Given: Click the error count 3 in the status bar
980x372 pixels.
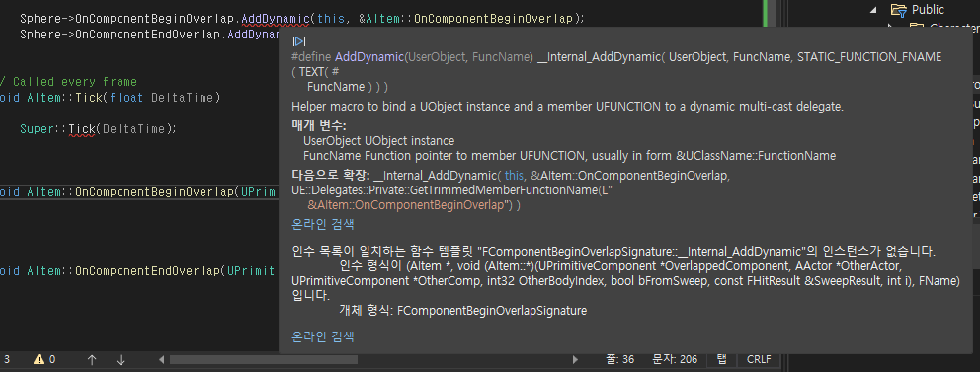Looking at the screenshot, I should click(7, 359).
